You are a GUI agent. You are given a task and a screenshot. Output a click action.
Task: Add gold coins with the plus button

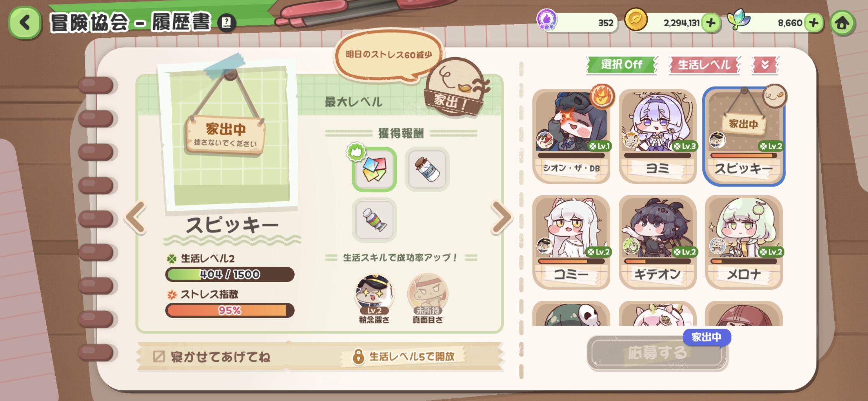click(x=711, y=23)
